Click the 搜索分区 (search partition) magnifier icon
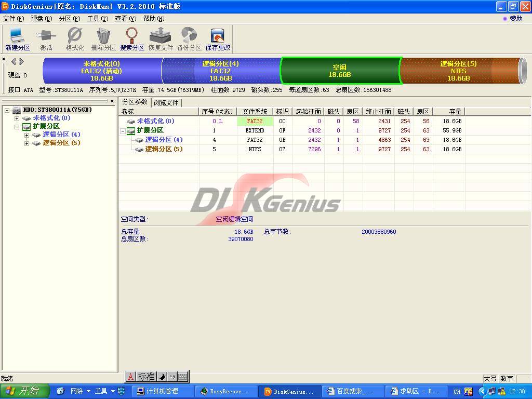Viewport: 532px width, 399px height. tap(131, 39)
